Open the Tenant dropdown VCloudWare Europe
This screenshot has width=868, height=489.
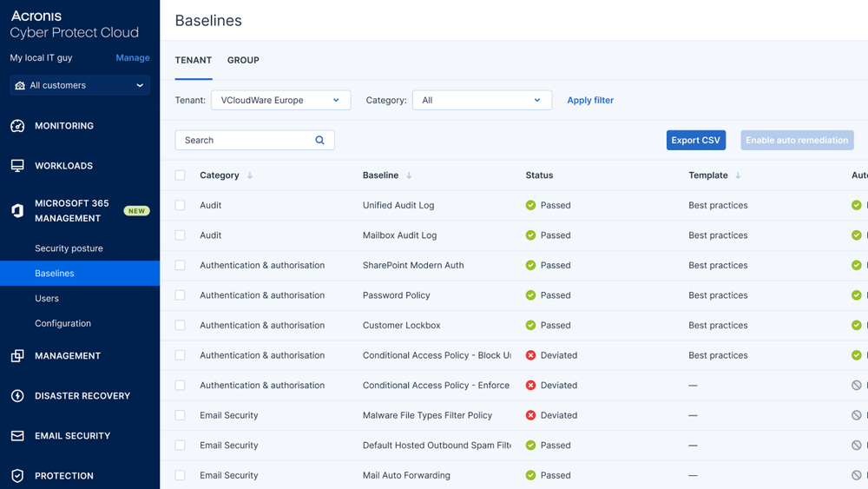click(x=280, y=100)
